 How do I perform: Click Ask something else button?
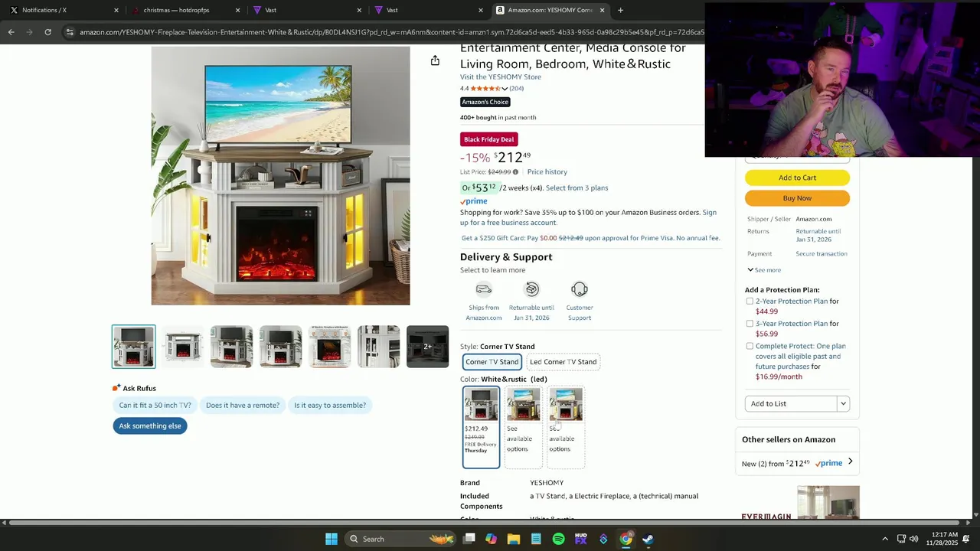(x=150, y=426)
